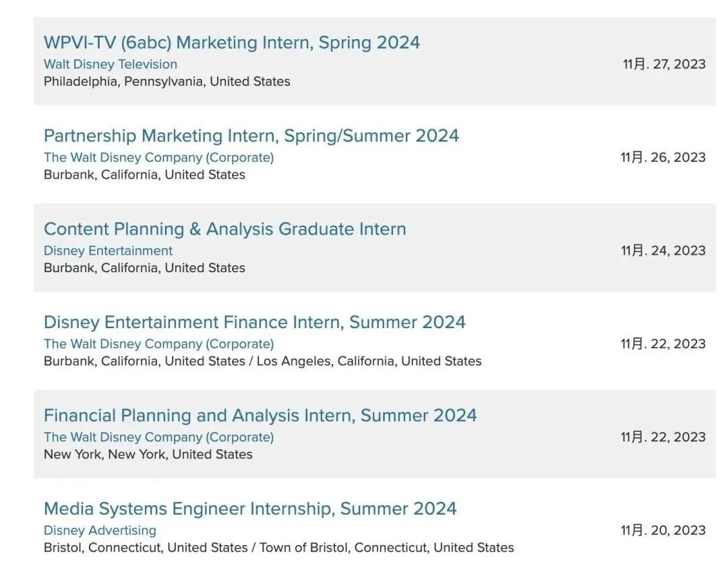View Financial Planning and Analysis Intern posting
Viewport: 728px width, 574px height.
(260, 415)
